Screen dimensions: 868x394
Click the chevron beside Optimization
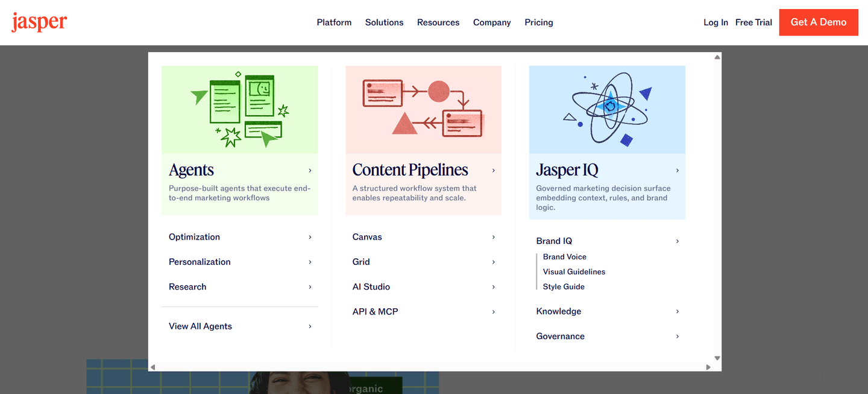coord(310,237)
